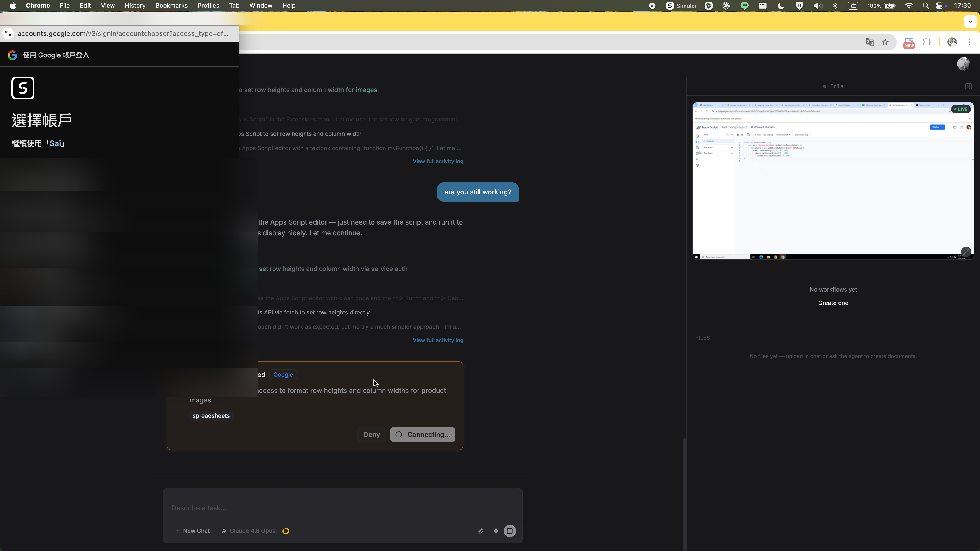The width and height of the screenshot is (980, 551).
Task: Click the Describe a task input field
Action: pyautogui.click(x=342, y=508)
